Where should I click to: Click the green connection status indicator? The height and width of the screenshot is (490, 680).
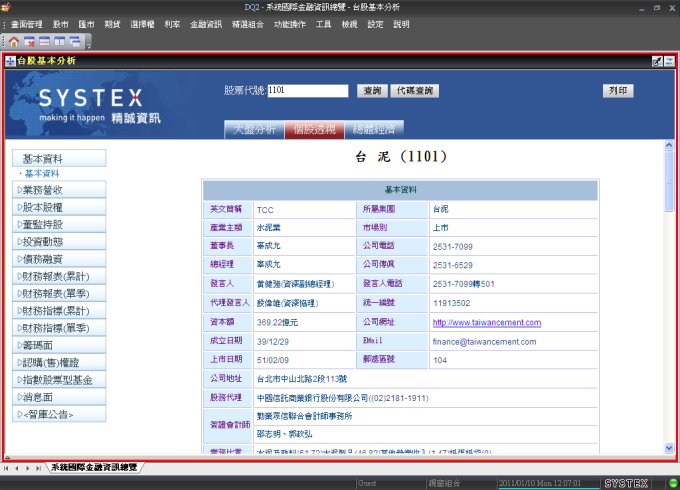(x=673, y=483)
